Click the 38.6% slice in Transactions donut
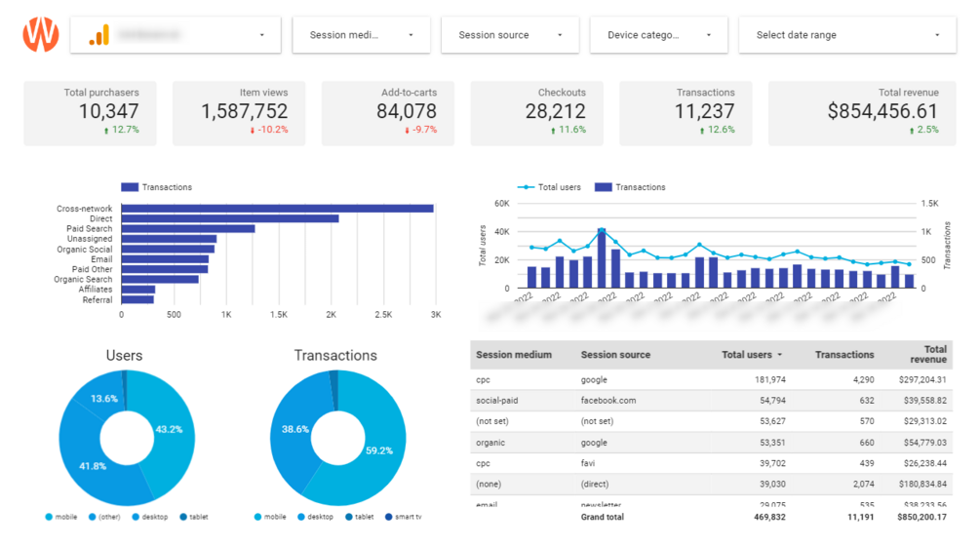Image resolution: width=980 pixels, height=546 pixels. (x=295, y=429)
